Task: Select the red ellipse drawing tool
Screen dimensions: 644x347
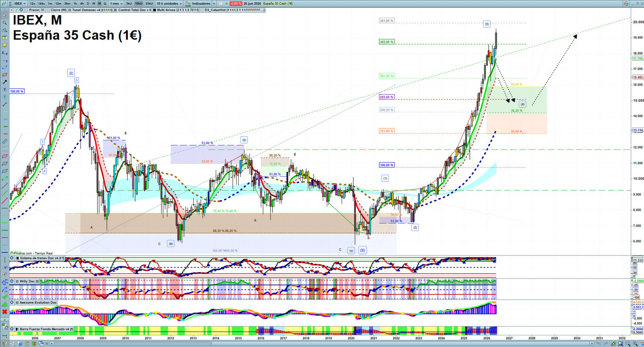Action: 4,156
